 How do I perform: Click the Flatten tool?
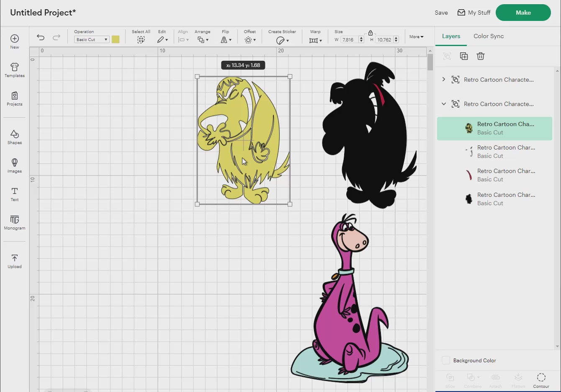(x=518, y=380)
